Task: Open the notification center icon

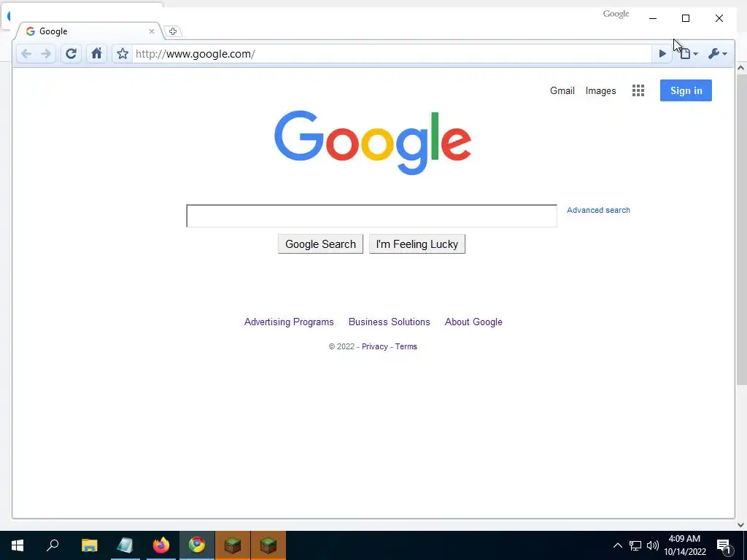Action: pyautogui.click(x=724, y=545)
